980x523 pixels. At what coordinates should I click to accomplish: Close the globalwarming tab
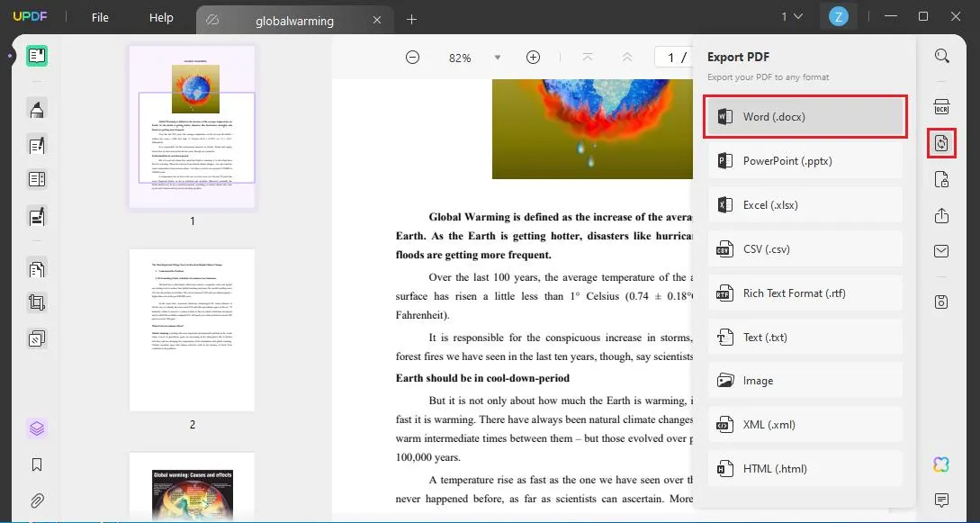[x=377, y=20]
